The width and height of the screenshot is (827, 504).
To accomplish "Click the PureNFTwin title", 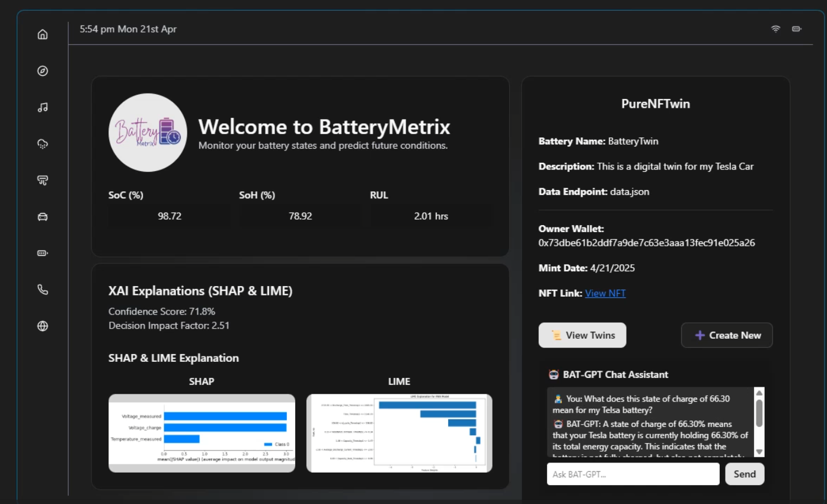I will (656, 104).
